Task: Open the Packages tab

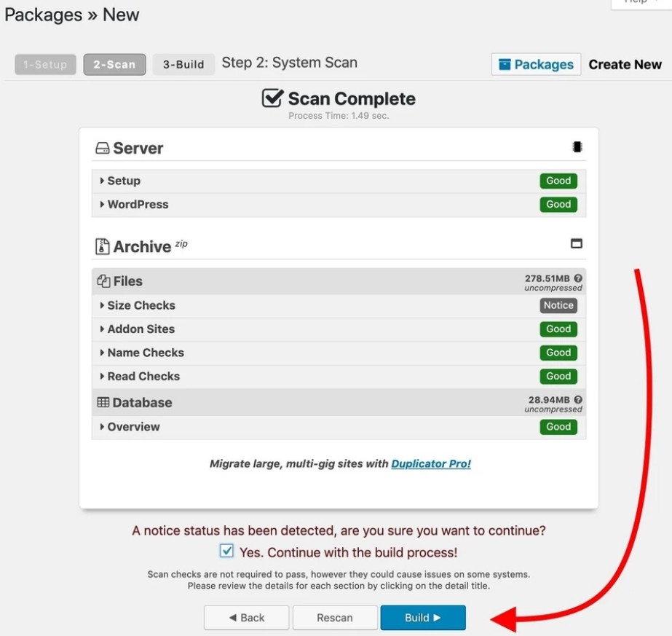Action: click(536, 64)
